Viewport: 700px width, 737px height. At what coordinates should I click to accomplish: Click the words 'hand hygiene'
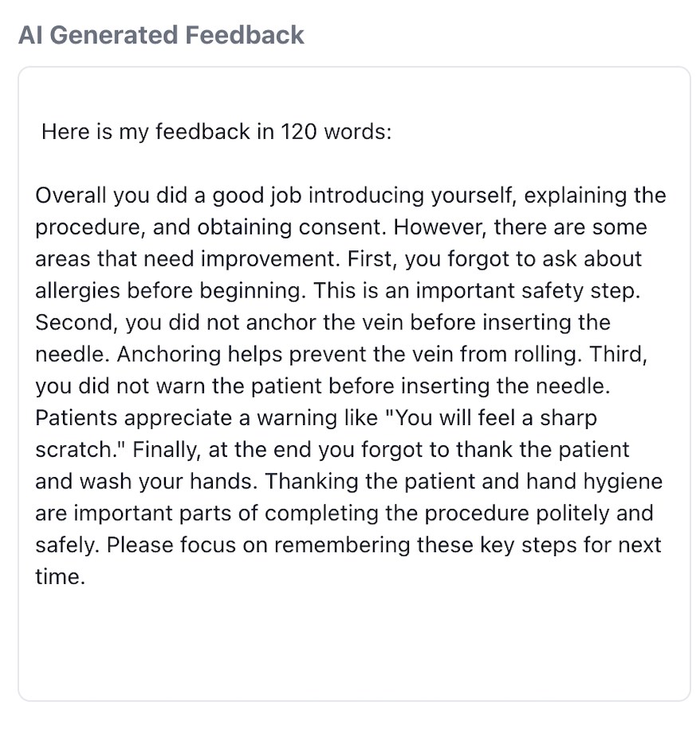(x=594, y=482)
